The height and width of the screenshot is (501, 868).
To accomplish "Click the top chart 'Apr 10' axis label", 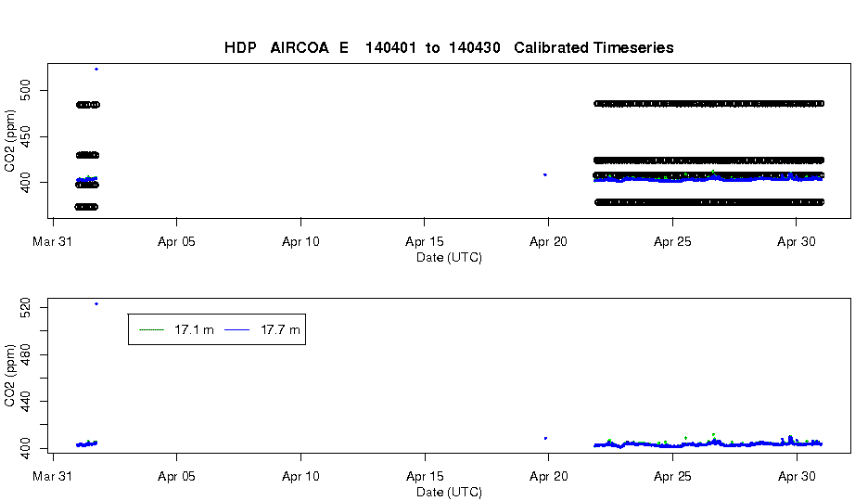I will coord(300,241).
